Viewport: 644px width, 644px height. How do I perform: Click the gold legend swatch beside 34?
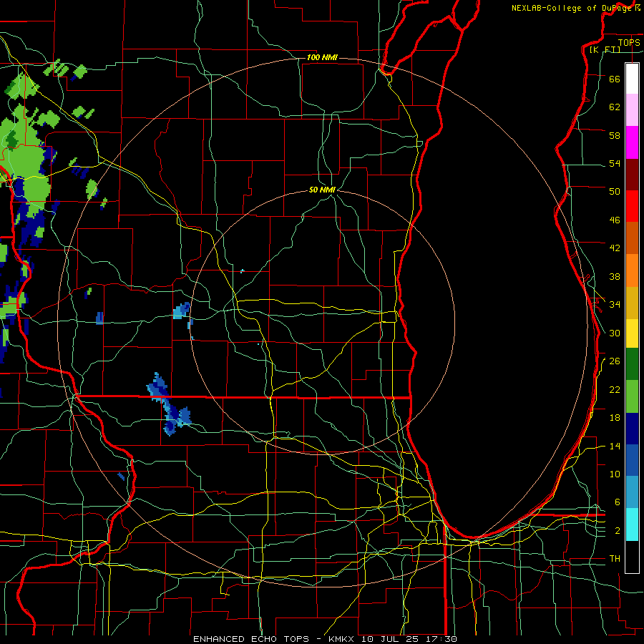(x=632, y=303)
